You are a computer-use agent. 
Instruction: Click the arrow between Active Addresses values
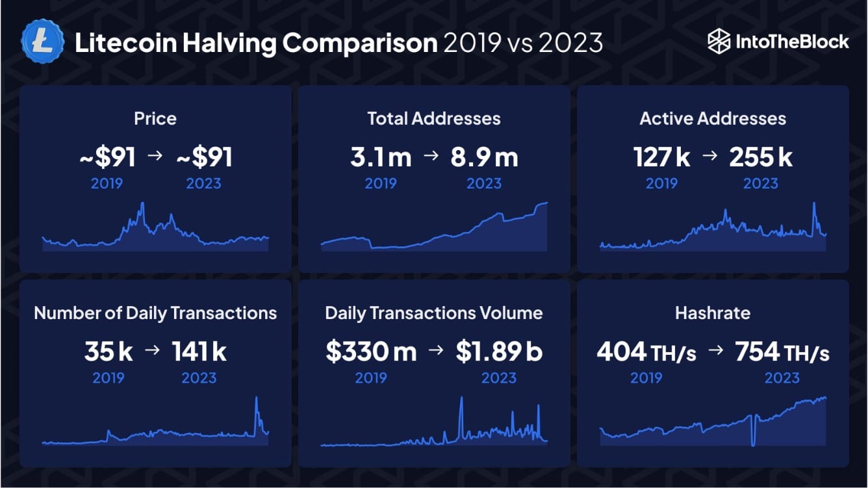711,155
